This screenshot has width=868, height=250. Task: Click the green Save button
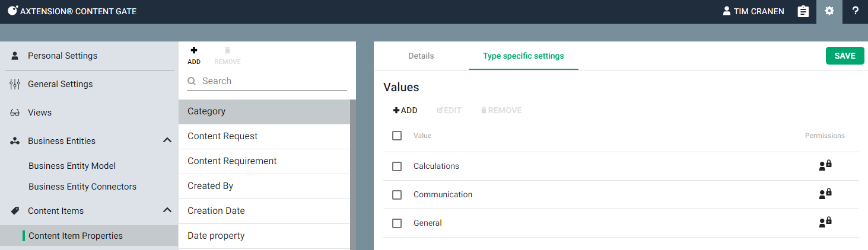click(845, 56)
